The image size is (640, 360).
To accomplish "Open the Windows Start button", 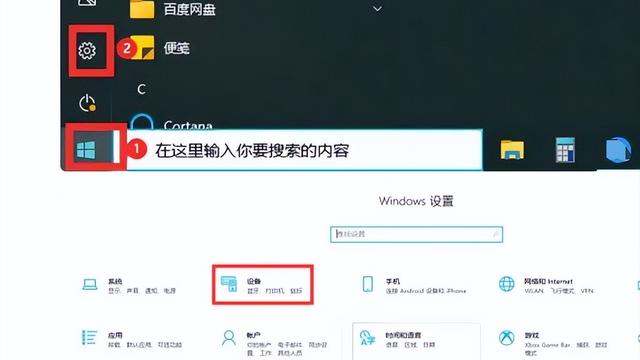I will 86,150.
